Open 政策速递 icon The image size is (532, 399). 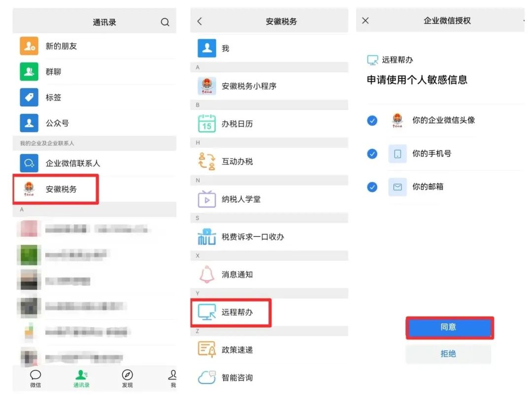point(206,349)
